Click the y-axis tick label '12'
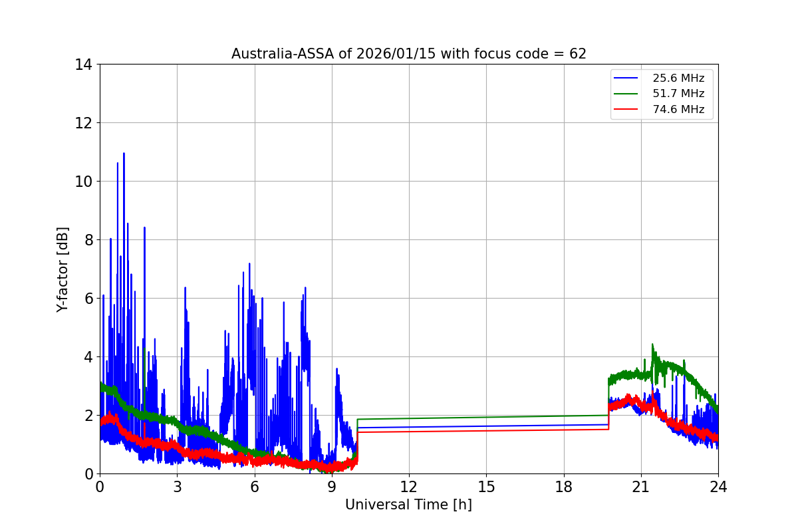The height and width of the screenshot is (532, 798). point(83,123)
